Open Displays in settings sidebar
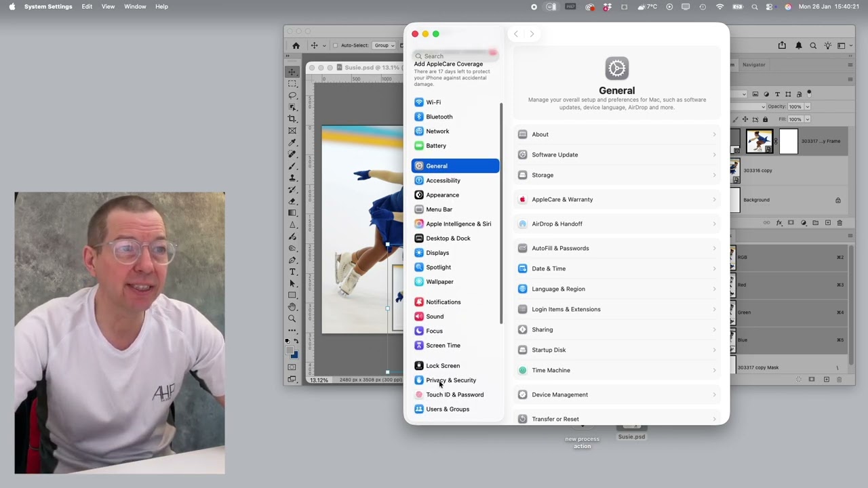Viewport: 868px width, 488px height. [455, 253]
